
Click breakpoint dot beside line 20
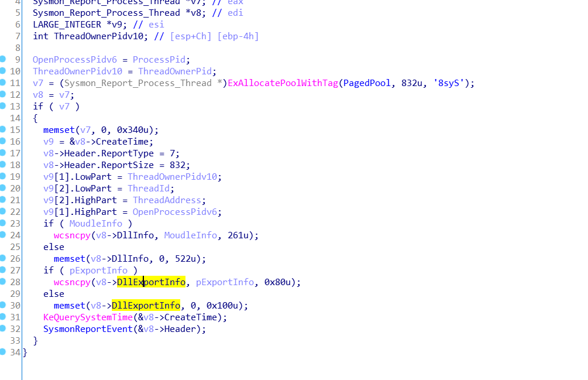[2, 187]
